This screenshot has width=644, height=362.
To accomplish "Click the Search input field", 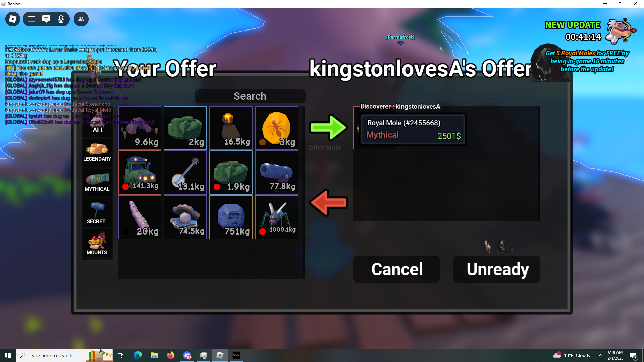I will pyautogui.click(x=250, y=96).
